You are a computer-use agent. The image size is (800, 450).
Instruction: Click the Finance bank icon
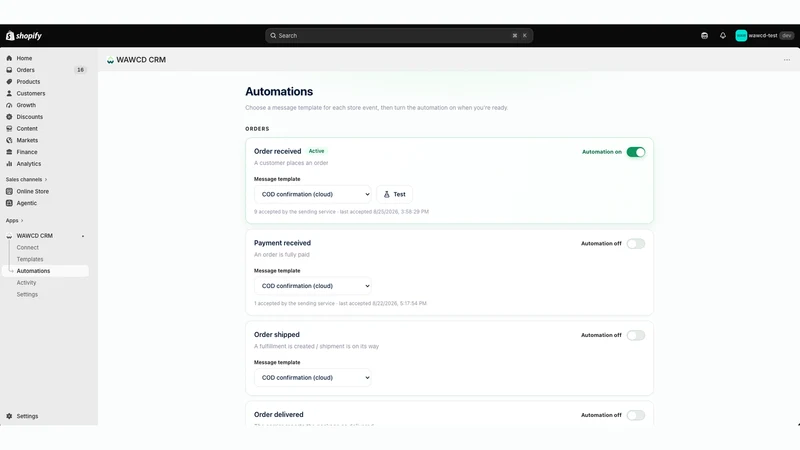(9, 152)
